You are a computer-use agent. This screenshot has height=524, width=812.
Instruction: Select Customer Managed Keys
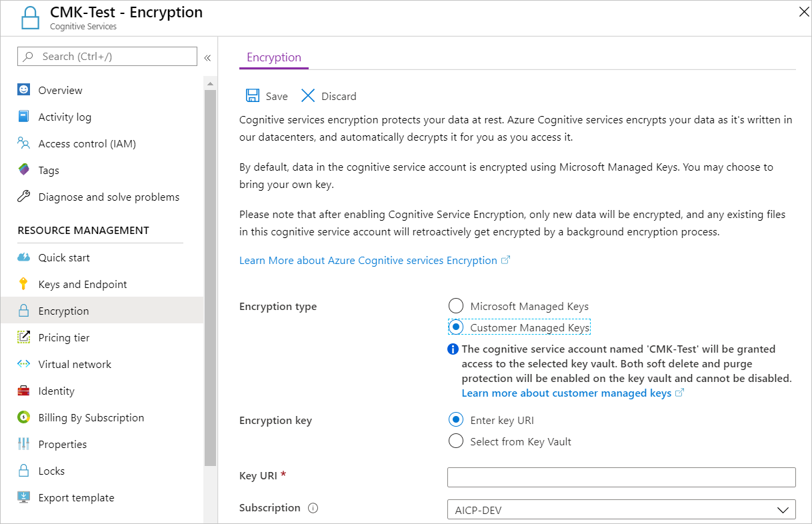click(456, 327)
